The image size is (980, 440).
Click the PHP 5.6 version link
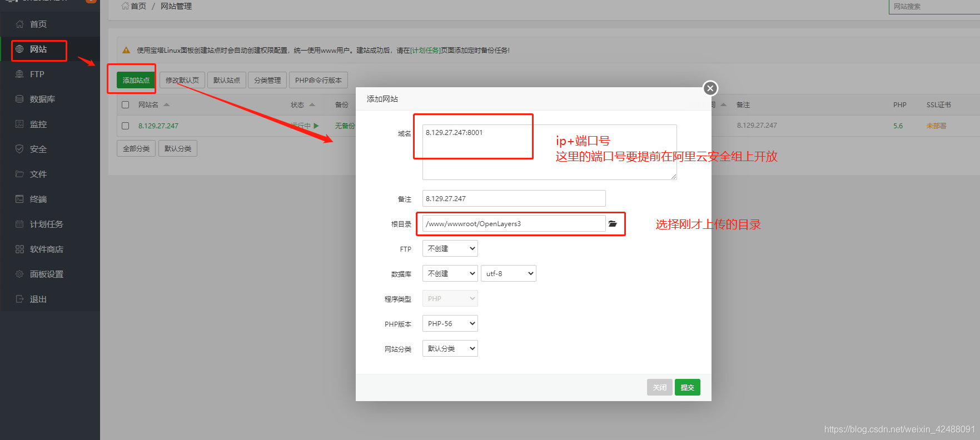pyautogui.click(x=898, y=126)
